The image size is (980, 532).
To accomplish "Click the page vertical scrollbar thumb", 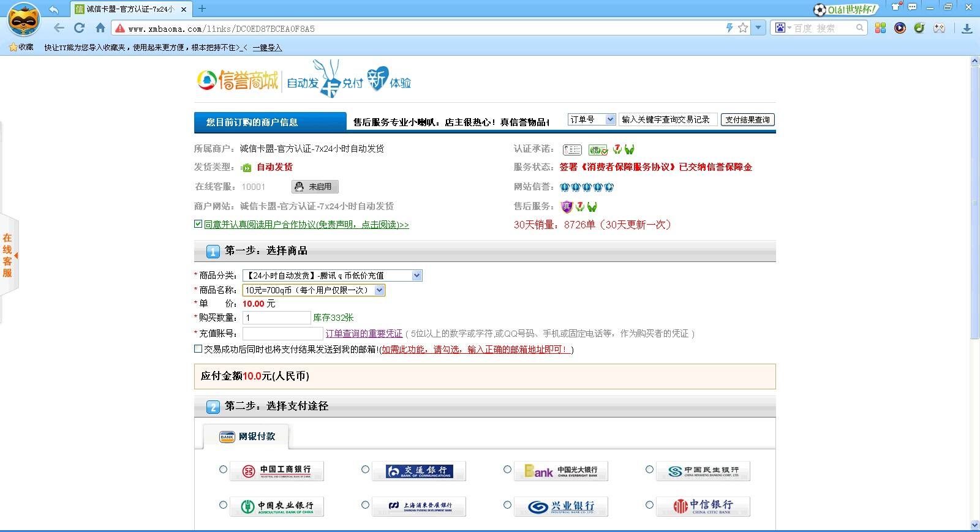I will 974,202.
